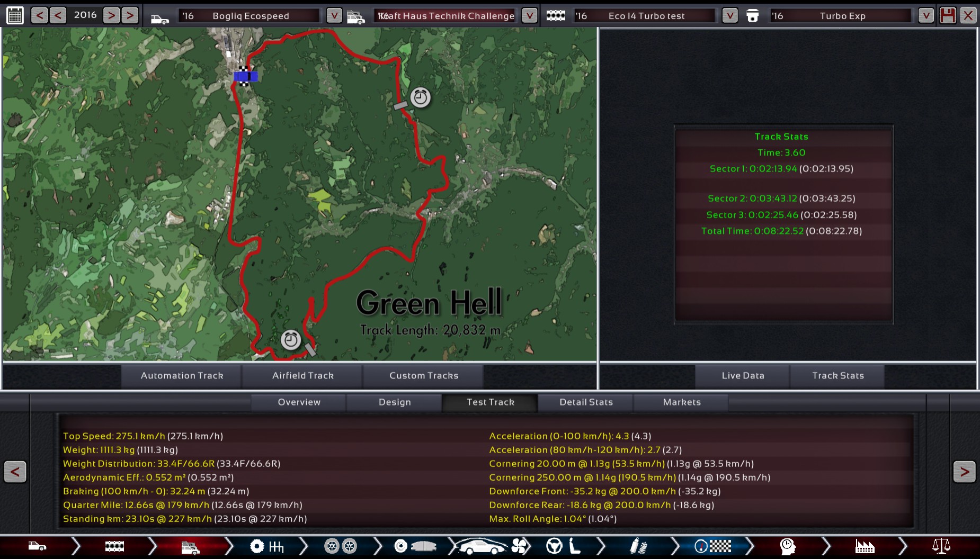Open the car model step icon in the bottom bar
Viewport: 980px width, 559px height.
point(37,546)
